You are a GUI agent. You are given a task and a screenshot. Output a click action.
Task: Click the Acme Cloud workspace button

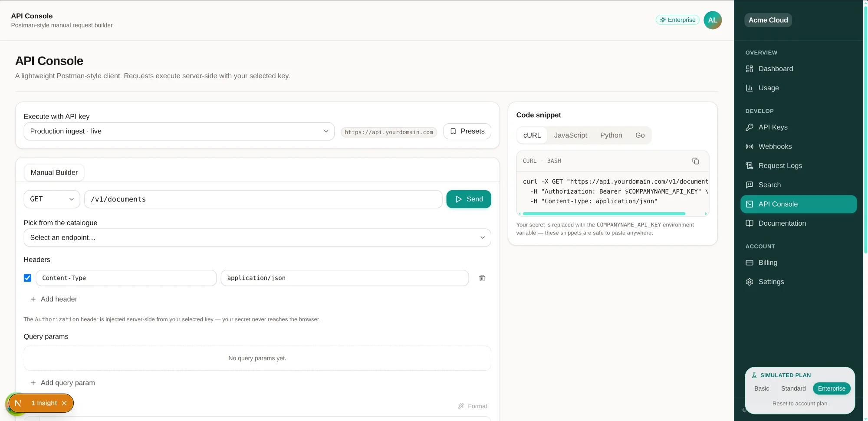768,20
